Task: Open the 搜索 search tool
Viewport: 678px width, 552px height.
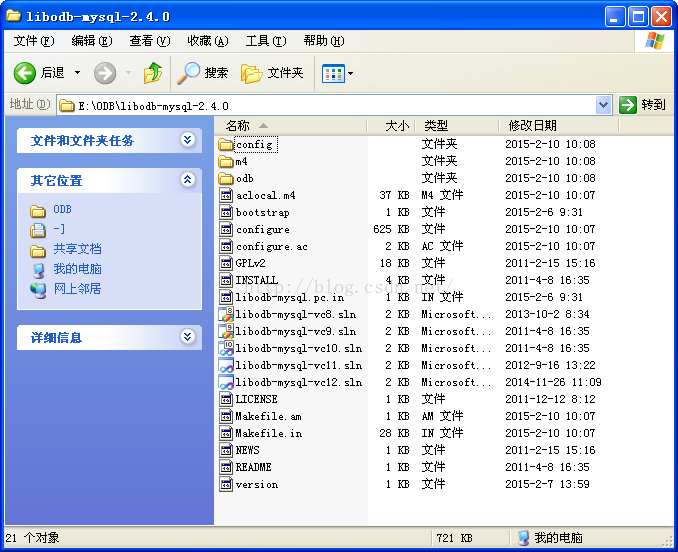Action: pos(203,73)
